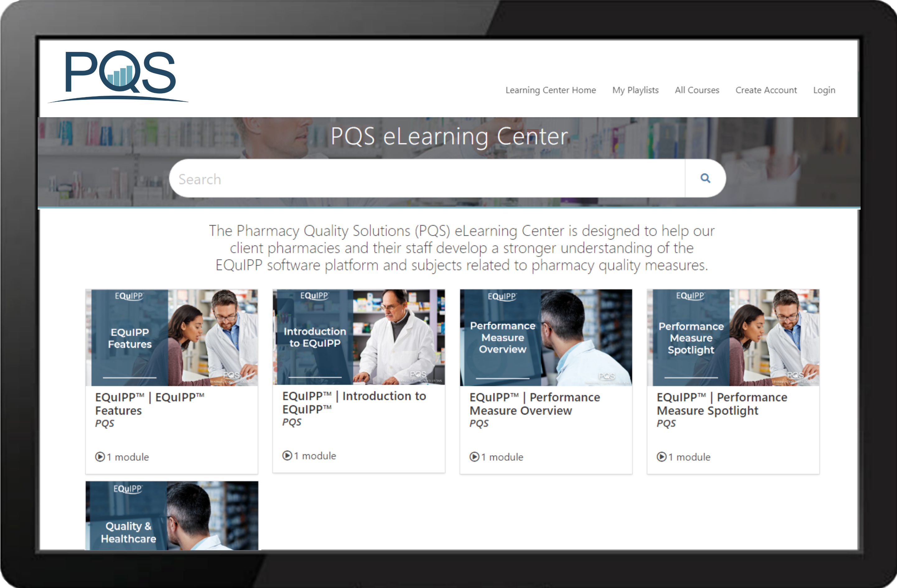Click 'EQuIPP™ | Performance Measure Spotlight' title
This screenshot has height=588, width=897.
tap(722, 404)
